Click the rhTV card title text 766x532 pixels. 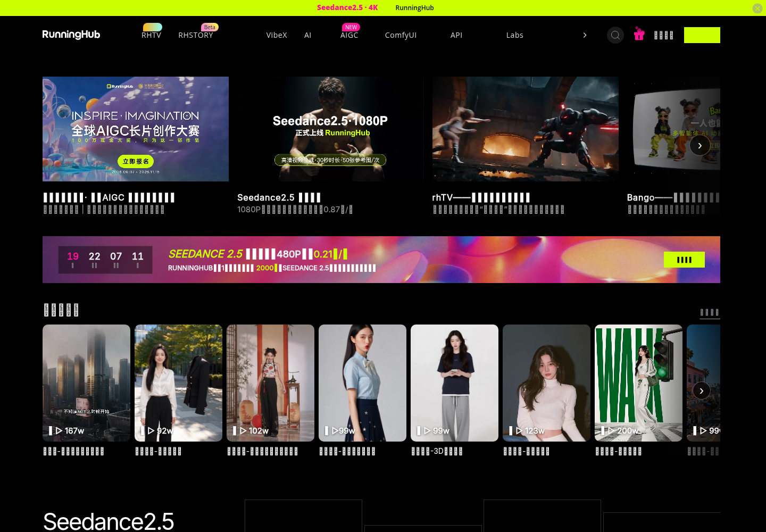(x=481, y=197)
